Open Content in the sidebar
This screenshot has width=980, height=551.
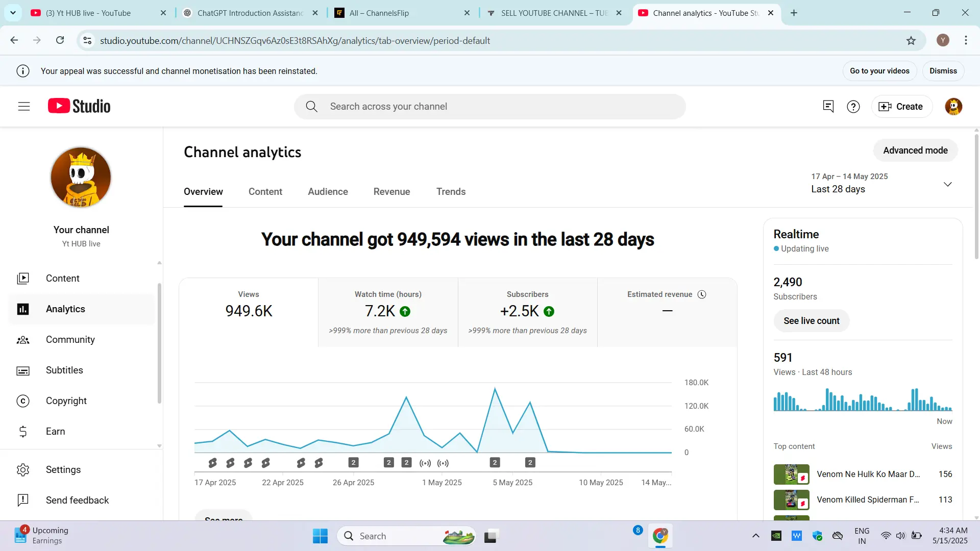pos(82,279)
